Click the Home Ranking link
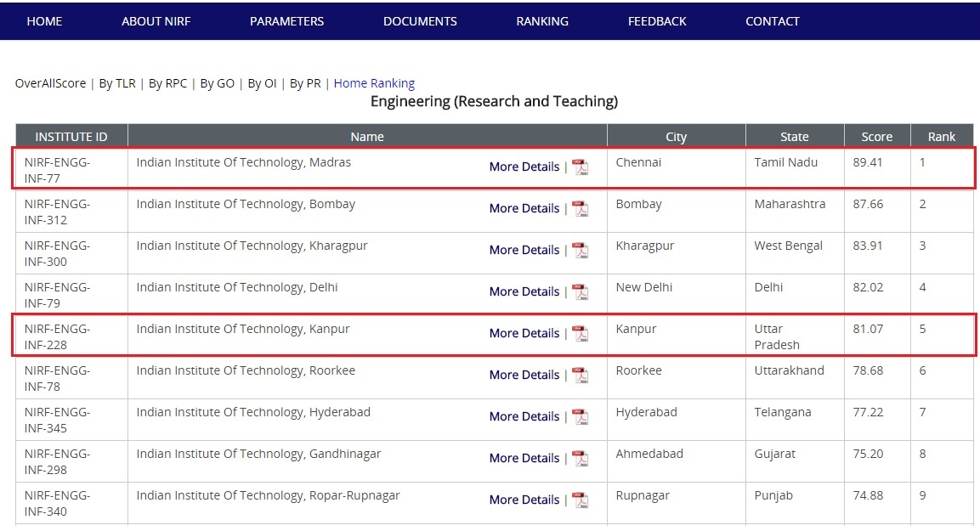The image size is (980, 531). pyautogui.click(x=374, y=83)
